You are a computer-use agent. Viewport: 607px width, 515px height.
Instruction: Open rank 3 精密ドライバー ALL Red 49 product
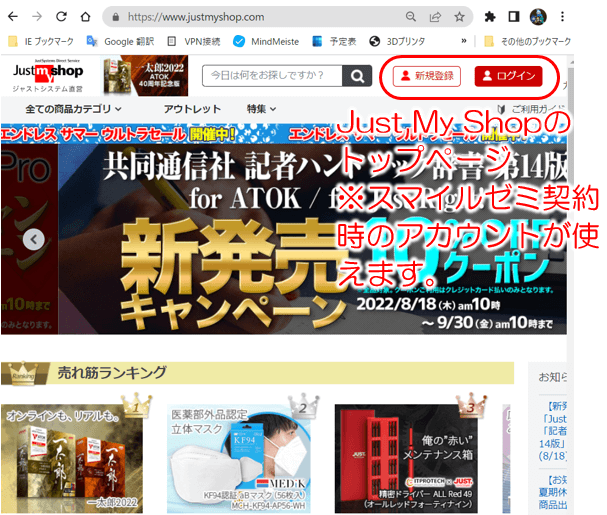pos(406,459)
